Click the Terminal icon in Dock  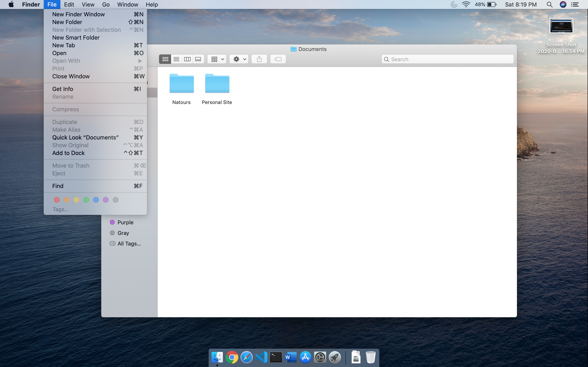pyautogui.click(x=276, y=357)
